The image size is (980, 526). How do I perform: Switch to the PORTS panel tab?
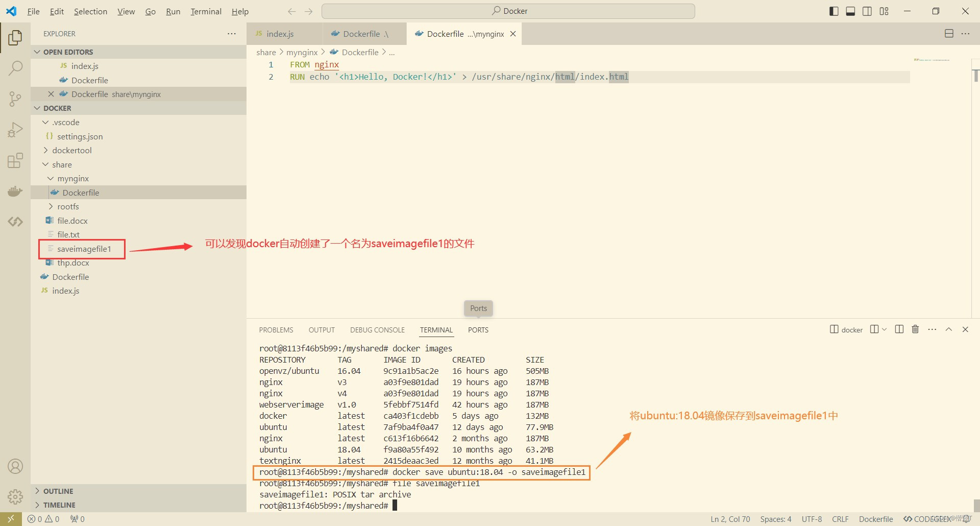tap(478, 330)
